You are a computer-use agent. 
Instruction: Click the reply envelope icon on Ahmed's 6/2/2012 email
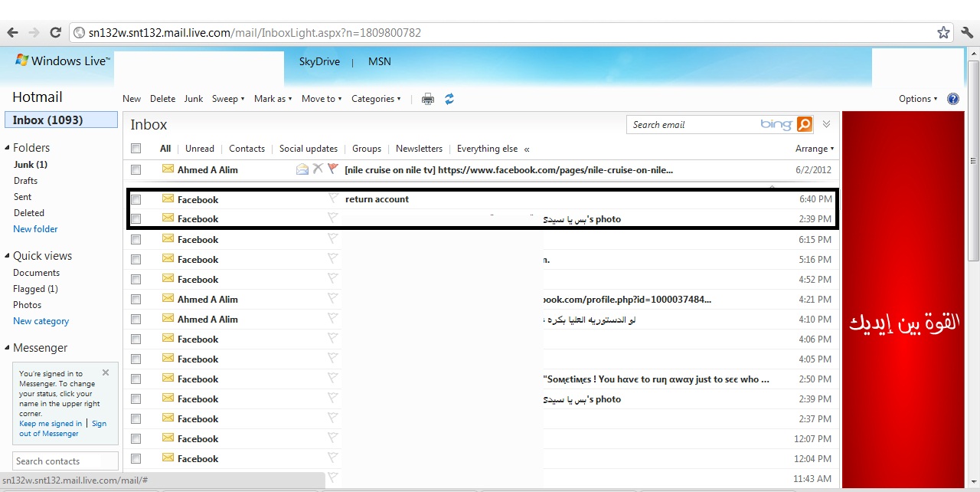pyautogui.click(x=302, y=169)
